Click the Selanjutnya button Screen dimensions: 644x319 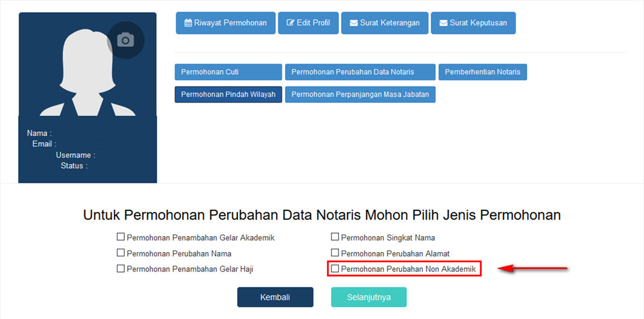pyautogui.click(x=368, y=297)
